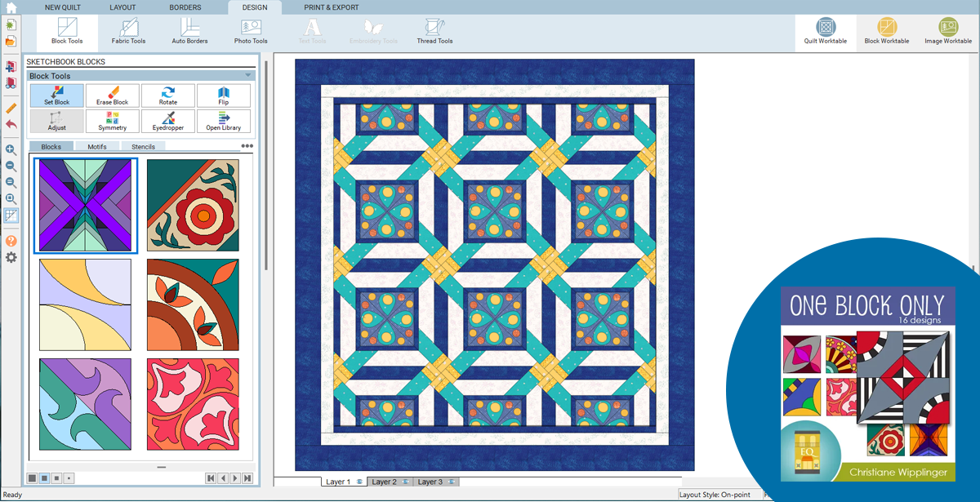
Task: Open the LAYOUT tab
Action: click(122, 7)
